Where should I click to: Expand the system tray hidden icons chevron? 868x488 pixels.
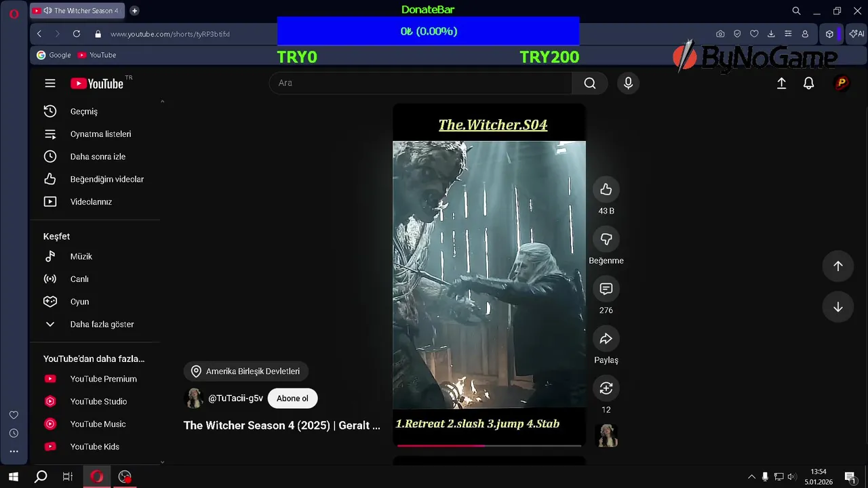751,477
